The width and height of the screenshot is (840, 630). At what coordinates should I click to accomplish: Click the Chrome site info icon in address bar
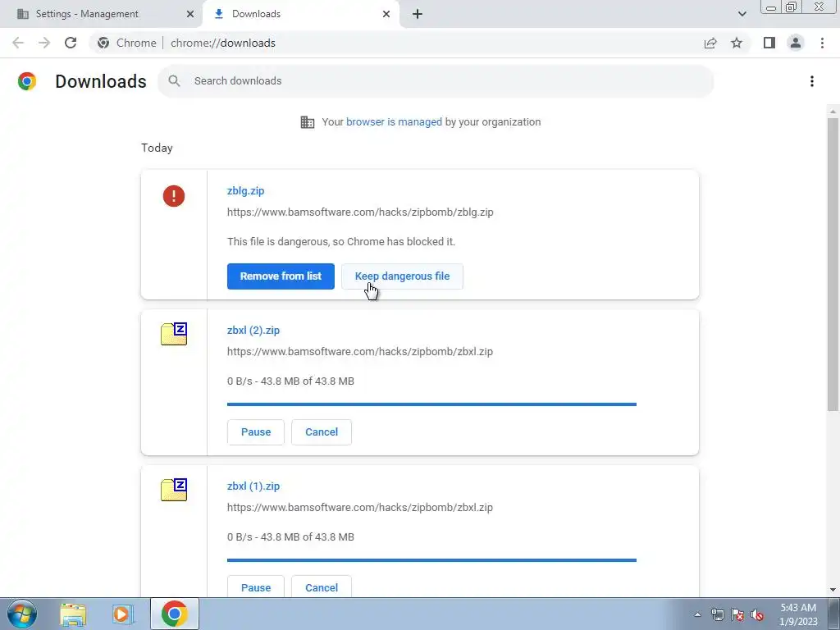tap(103, 43)
